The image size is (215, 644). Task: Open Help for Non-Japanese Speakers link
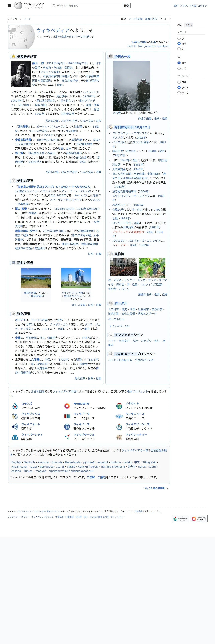tap(148, 46)
